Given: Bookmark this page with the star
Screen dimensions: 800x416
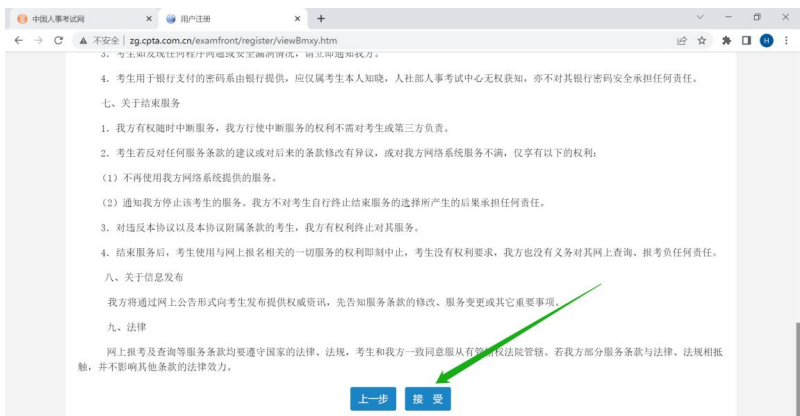Looking at the screenshot, I should 702,41.
